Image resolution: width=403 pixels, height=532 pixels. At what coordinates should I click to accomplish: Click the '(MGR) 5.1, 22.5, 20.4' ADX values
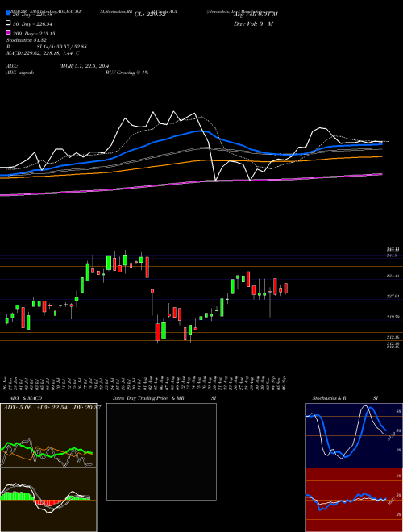[x=84, y=66]
